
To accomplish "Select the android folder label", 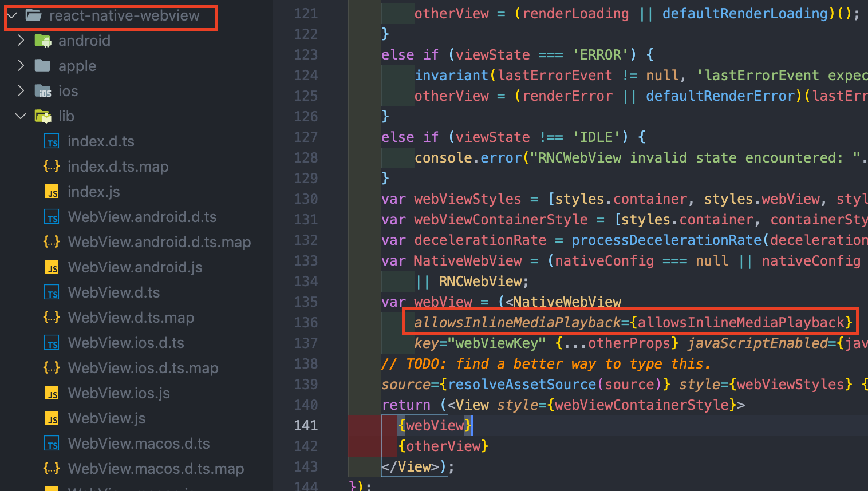I will pyautogui.click(x=84, y=41).
